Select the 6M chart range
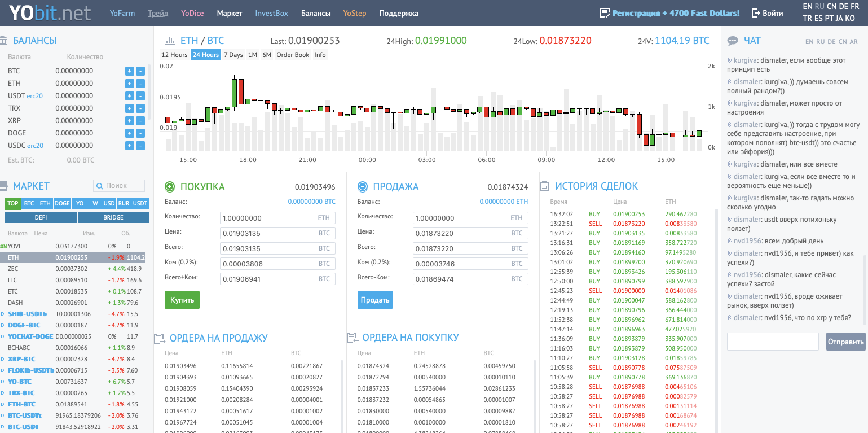868x433 pixels. (x=267, y=55)
